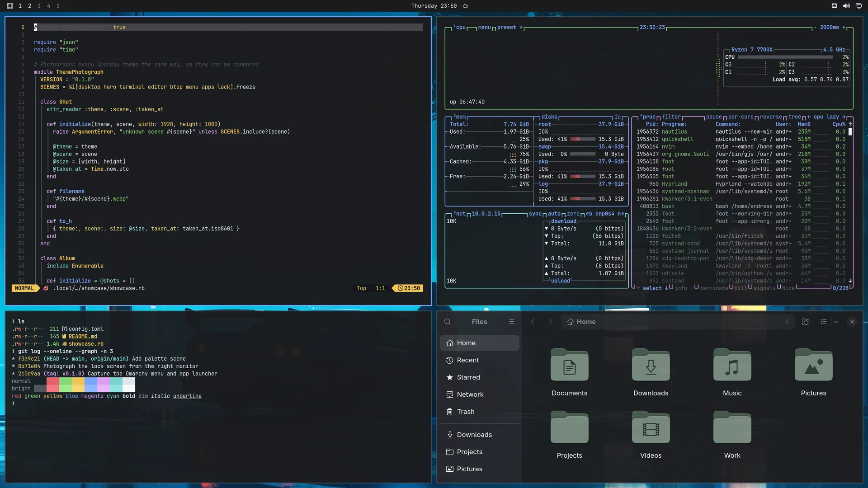The height and width of the screenshot is (488, 868).
Task: Switch to workspace 4 in the top bar
Action: point(48,6)
